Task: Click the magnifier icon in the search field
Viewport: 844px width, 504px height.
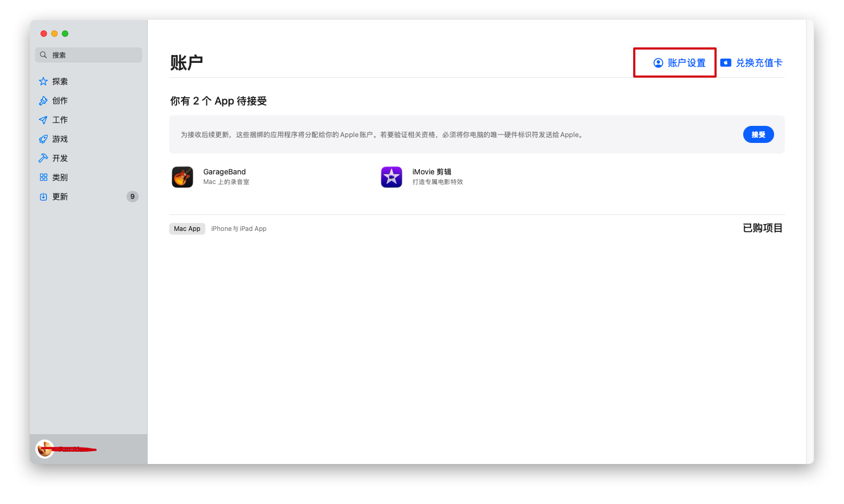Action: [43, 55]
